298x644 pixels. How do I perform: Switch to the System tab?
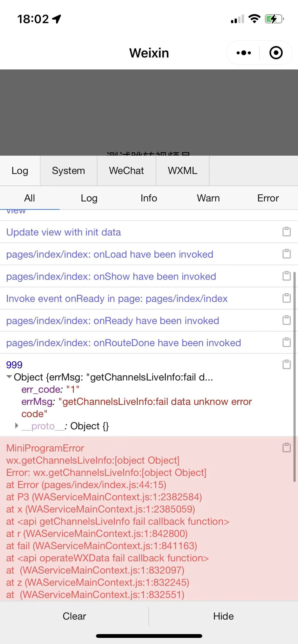pyautogui.click(x=69, y=171)
